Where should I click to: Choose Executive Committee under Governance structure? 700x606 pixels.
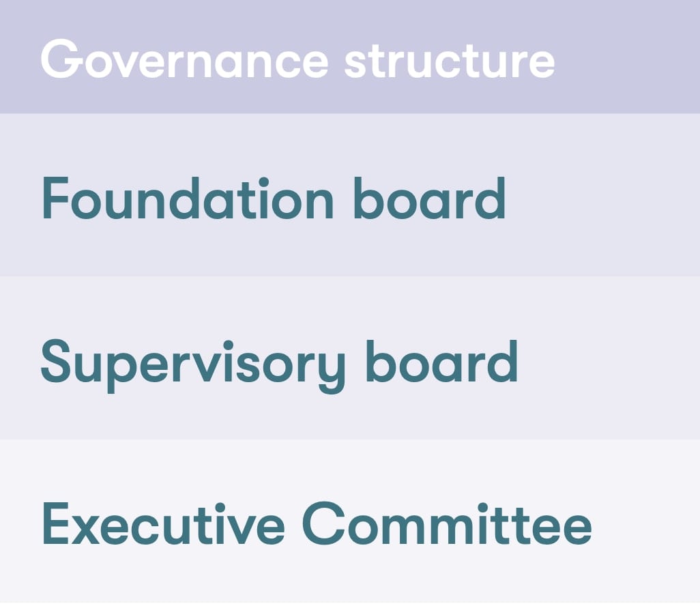pyautogui.click(x=317, y=523)
